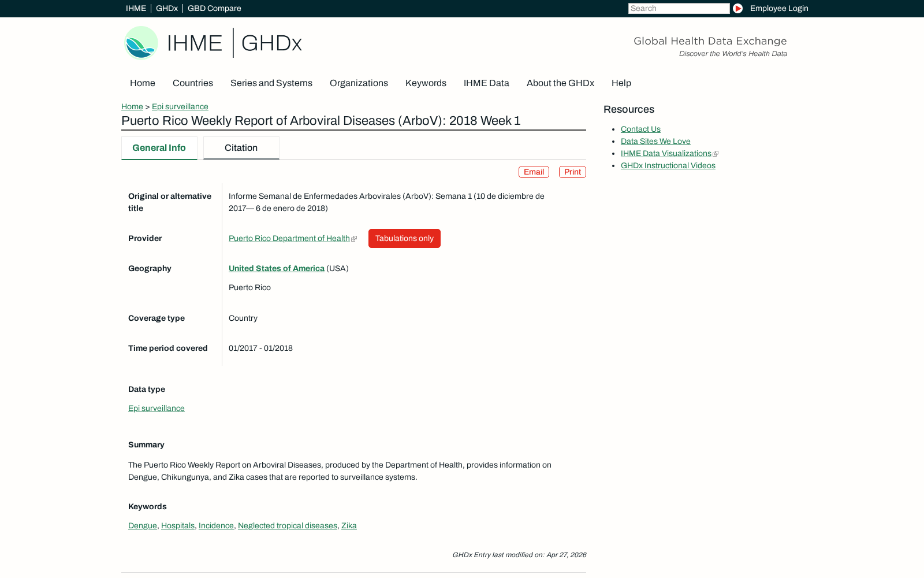924x578 pixels.
Task: Click the Email button
Action: pos(534,172)
